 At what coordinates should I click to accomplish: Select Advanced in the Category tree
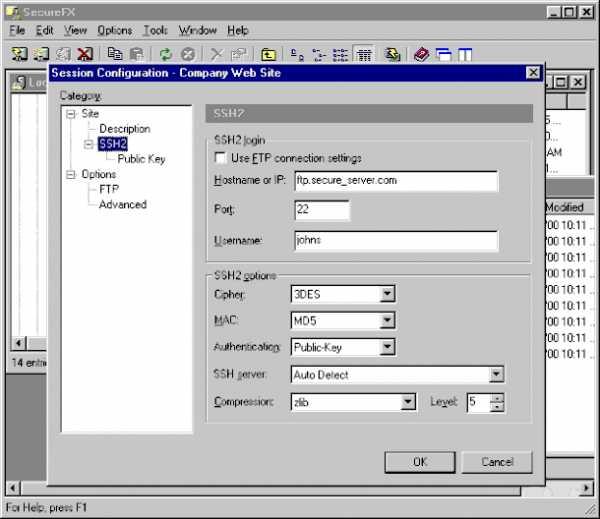tap(123, 204)
